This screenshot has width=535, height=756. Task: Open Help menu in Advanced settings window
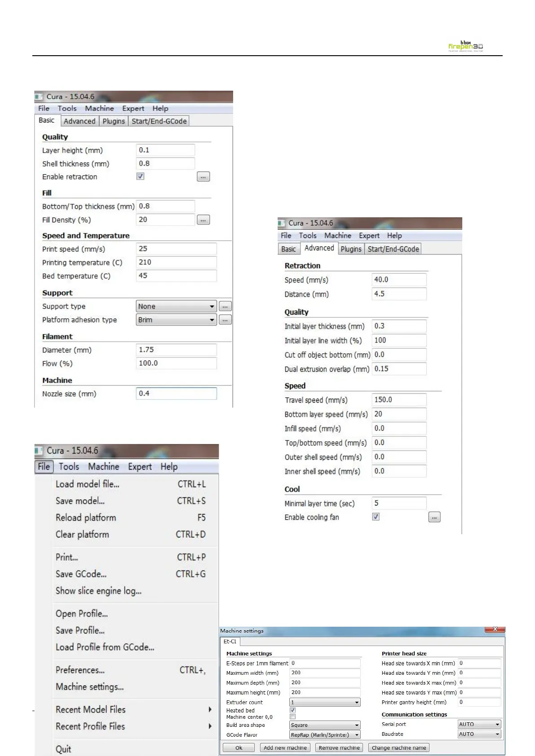pyautogui.click(x=394, y=236)
